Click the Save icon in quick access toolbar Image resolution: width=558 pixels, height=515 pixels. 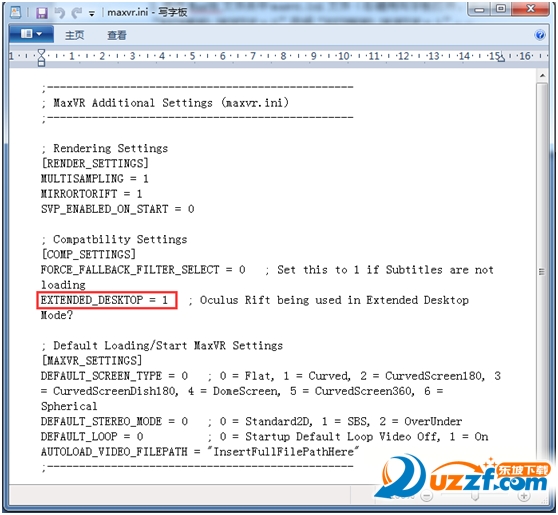click(x=42, y=13)
